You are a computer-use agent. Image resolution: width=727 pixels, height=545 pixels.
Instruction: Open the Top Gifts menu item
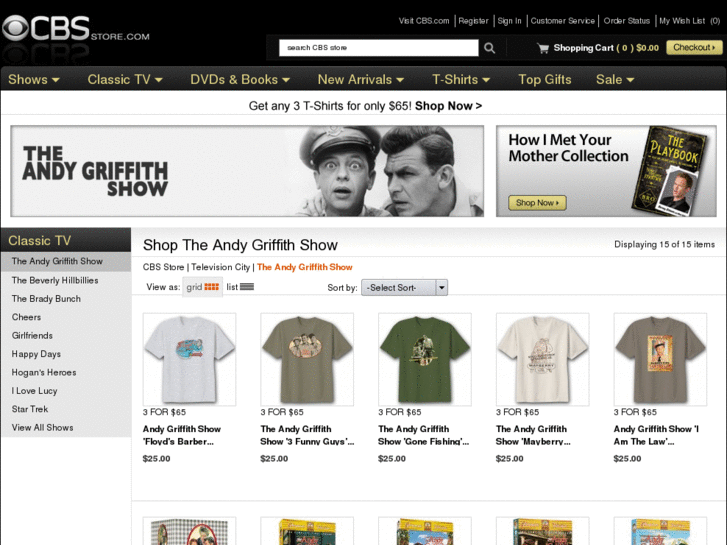pyautogui.click(x=545, y=80)
